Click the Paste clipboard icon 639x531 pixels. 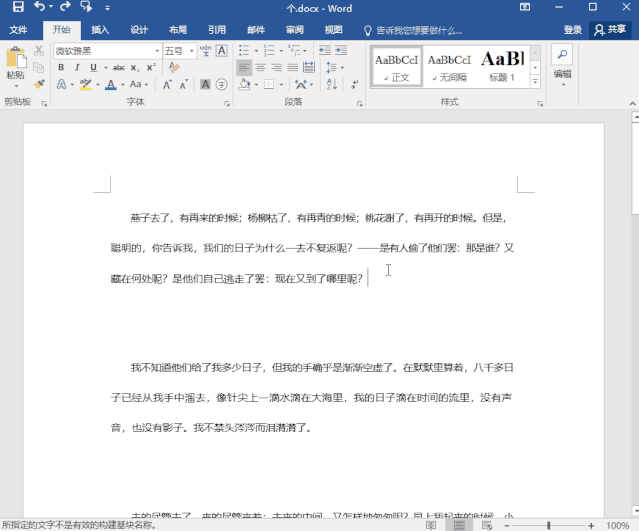[16, 58]
